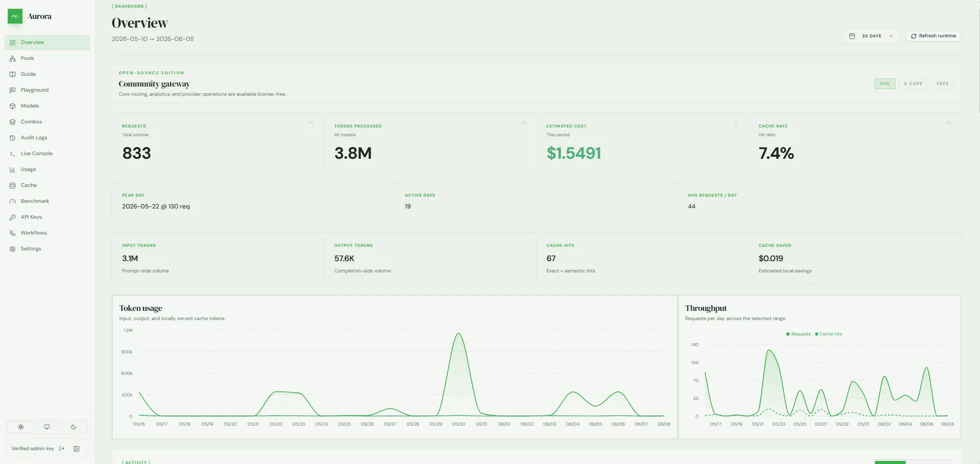Screen dimensions: 980x464
Task: Click the Avg Requests per Day value 44
Action: (x=692, y=206)
